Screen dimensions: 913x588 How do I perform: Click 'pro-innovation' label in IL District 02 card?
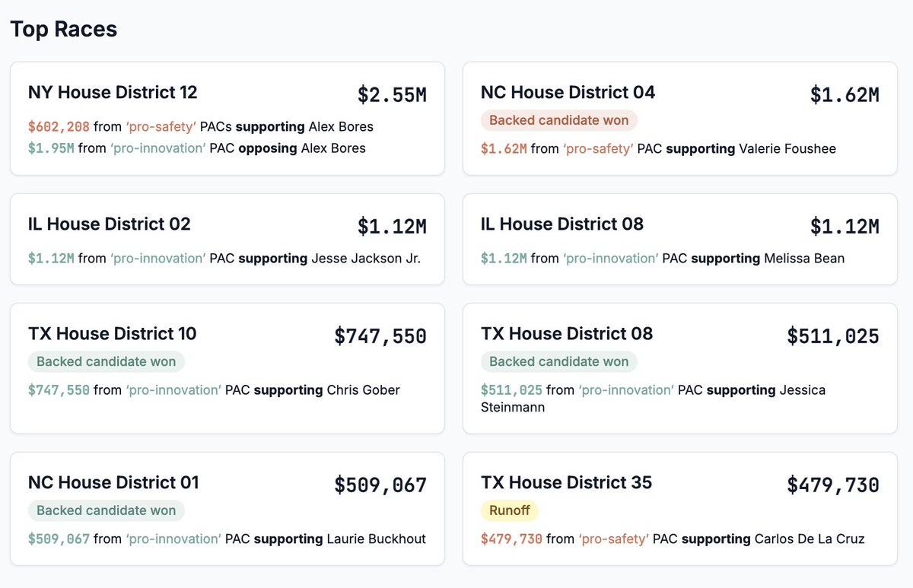(x=158, y=259)
